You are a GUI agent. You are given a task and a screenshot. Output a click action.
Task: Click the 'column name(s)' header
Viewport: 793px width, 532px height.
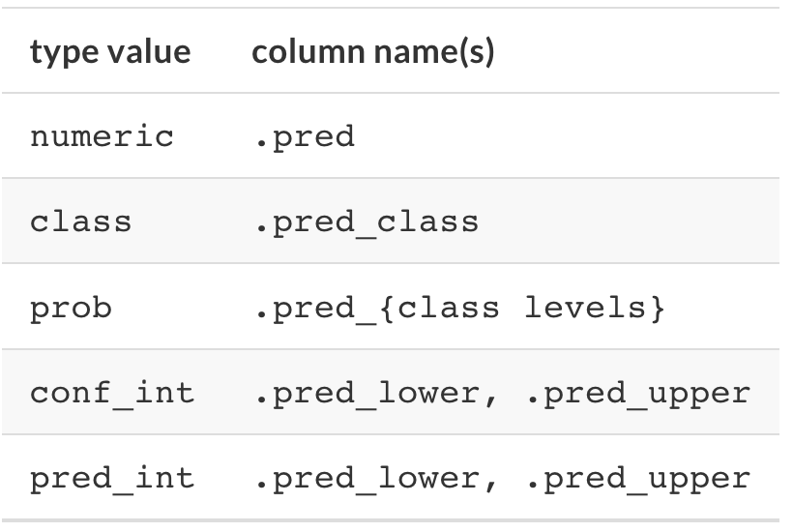coord(372,51)
